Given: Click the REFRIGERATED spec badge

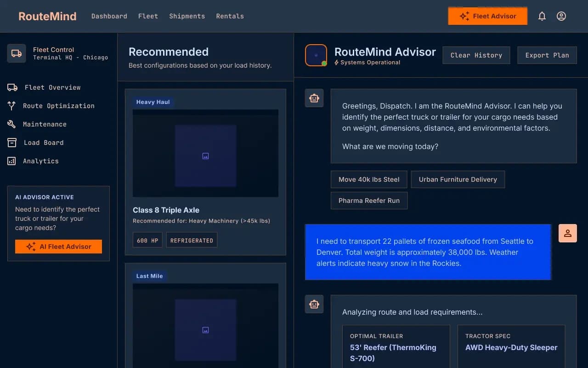Looking at the screenshot, I should (x=192, y=240).
